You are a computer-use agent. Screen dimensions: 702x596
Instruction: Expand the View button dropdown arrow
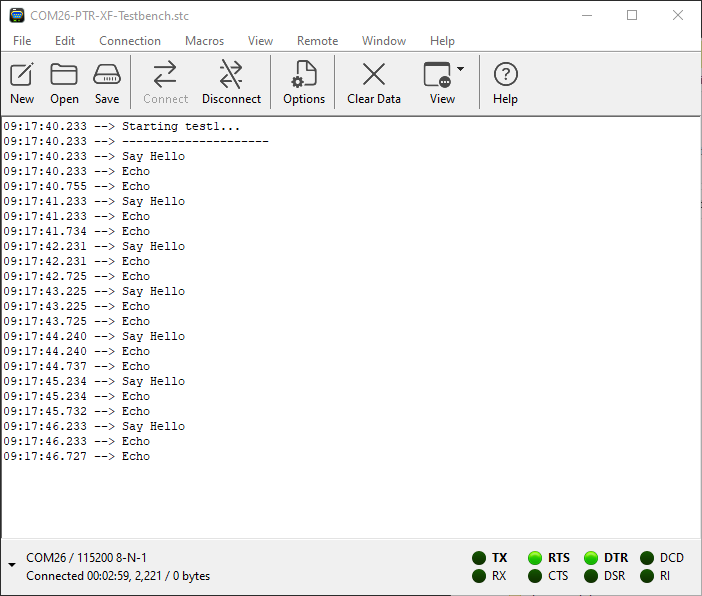pos(461,70)
